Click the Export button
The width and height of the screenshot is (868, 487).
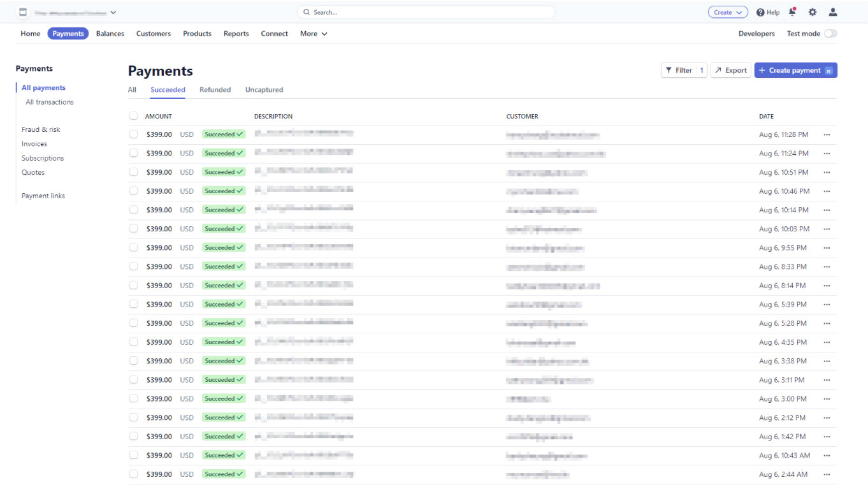[x=730, y=70]
